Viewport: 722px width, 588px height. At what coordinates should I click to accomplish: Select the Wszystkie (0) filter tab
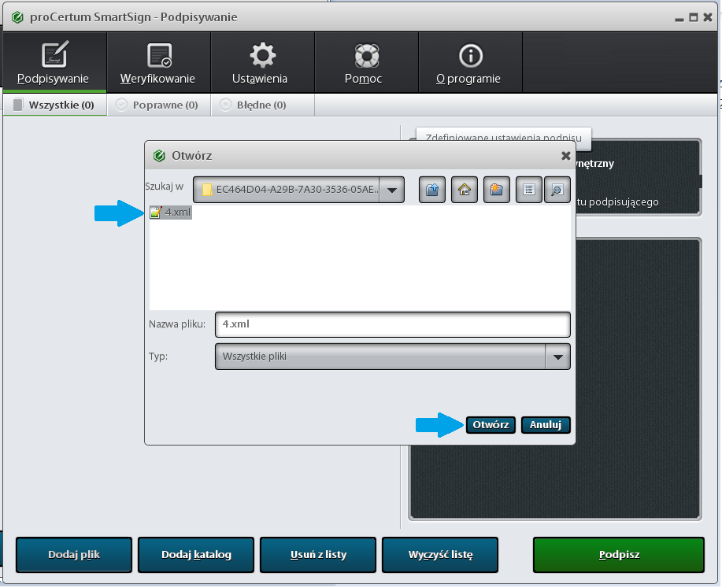(55, 105)
